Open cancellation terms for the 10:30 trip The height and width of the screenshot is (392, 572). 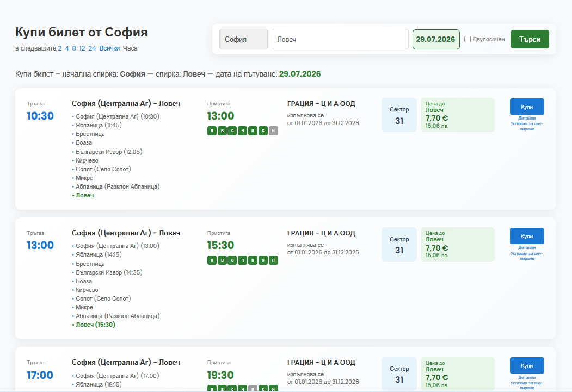coord(527,127)
